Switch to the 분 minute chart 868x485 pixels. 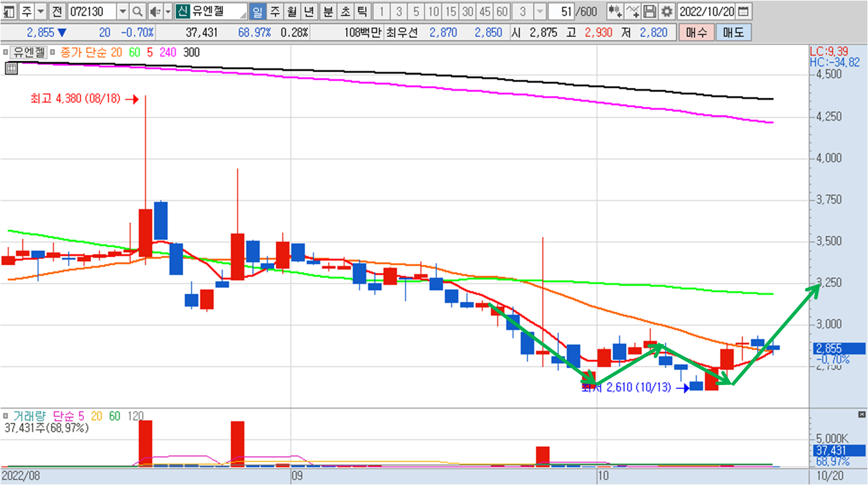tap(328, 11)
